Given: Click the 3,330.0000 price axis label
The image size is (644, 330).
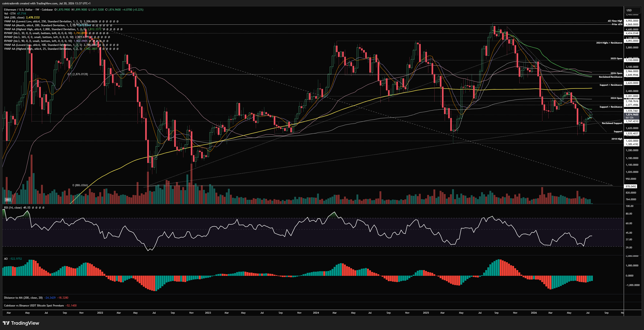Looking at the screenshot, I should (x=632, y=60).
